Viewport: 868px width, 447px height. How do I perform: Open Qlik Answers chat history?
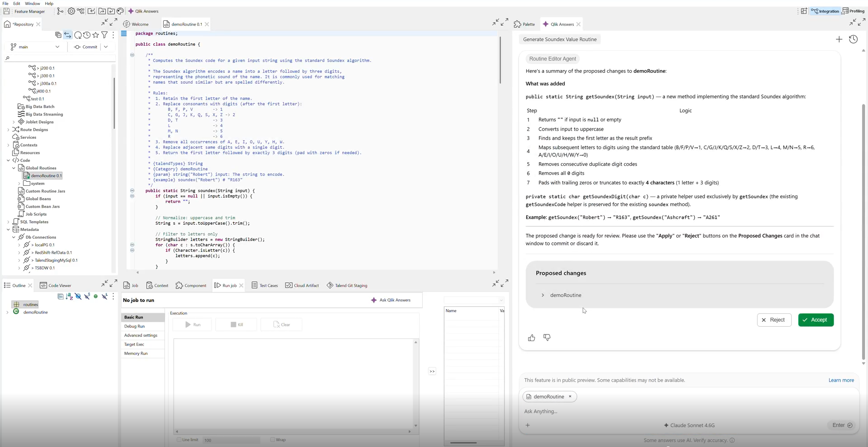(x=853, y=39)
